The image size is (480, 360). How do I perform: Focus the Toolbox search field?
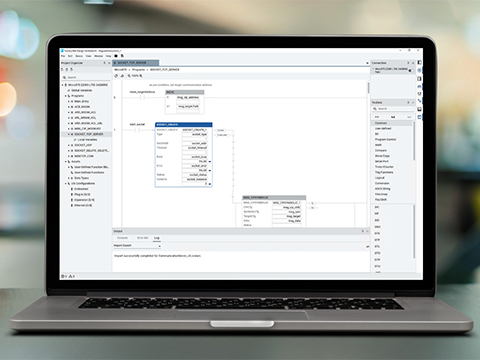(392, 109)
